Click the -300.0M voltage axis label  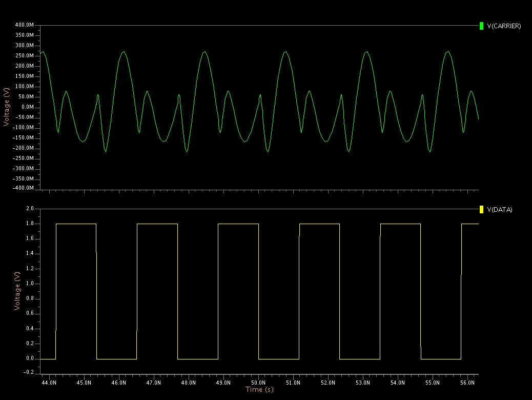tap(23, 168)
